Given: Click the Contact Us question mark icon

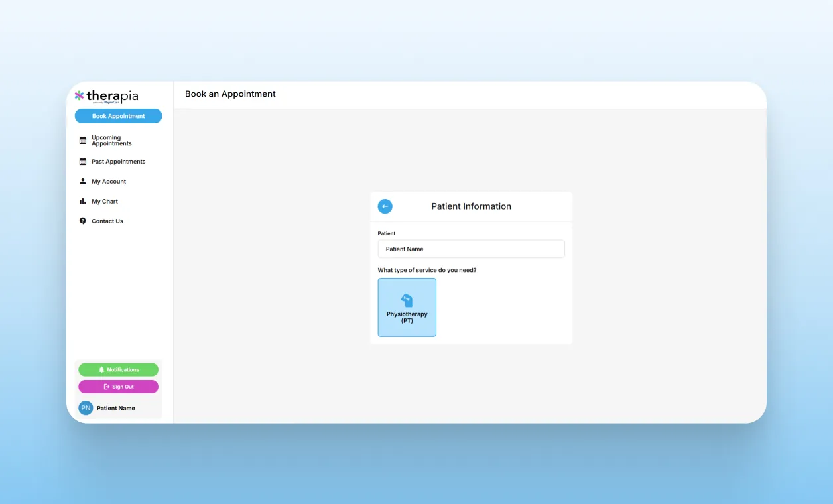Looking at the screenshot, I should (x=82, y=221).
